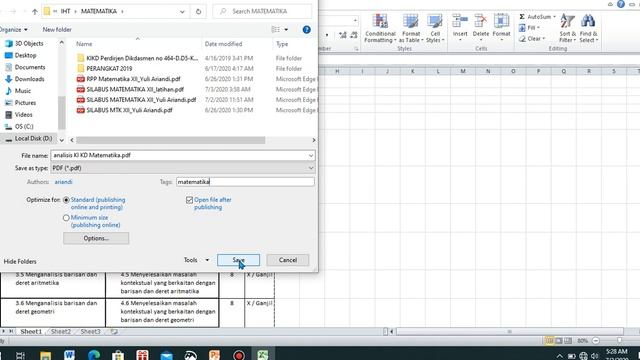640x360 pixels.
Task: Click the Save button
Action: 238,260
